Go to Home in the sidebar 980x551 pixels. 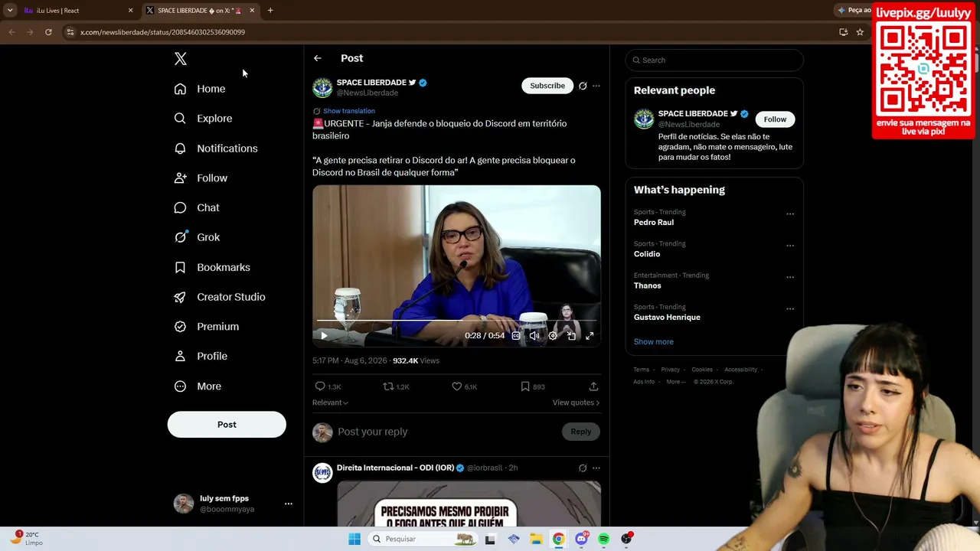[200, 89]
